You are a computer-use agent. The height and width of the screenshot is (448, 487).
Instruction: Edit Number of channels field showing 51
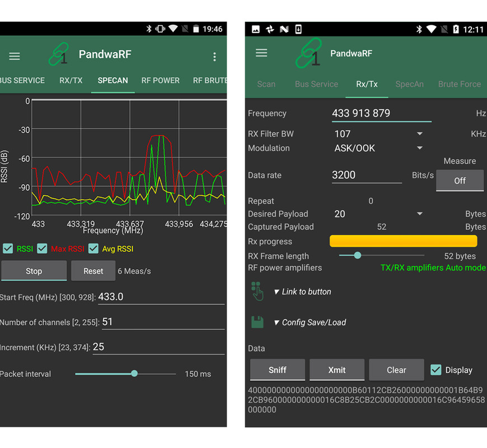pyautogui.click(x=163, y=322)
